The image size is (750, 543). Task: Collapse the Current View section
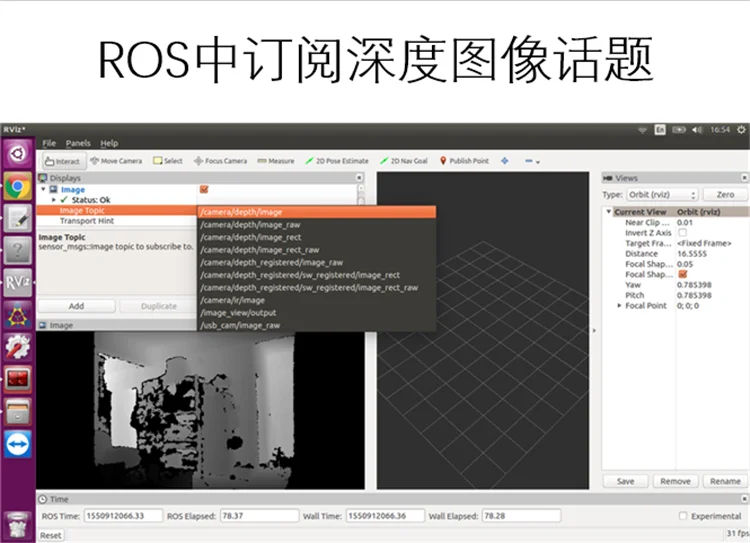coord(608,211)
